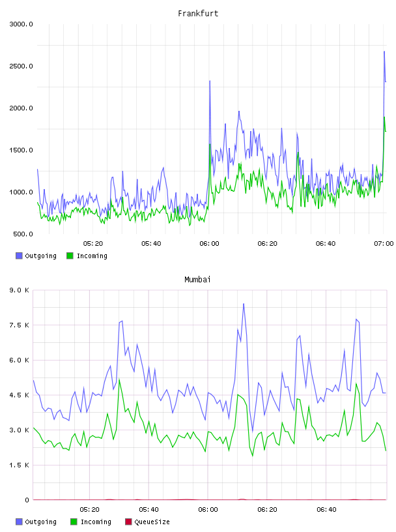Viewport: 396px width, 532px height.
Task: Click the 1500.0 y-axis label on Frankfurt
Action: (21, 151)
